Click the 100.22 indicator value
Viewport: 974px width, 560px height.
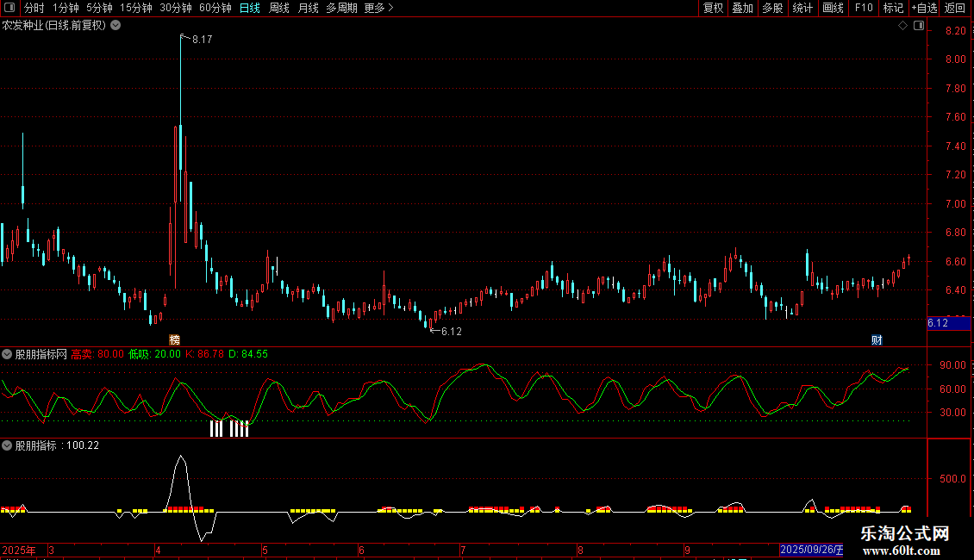(83, 445)
